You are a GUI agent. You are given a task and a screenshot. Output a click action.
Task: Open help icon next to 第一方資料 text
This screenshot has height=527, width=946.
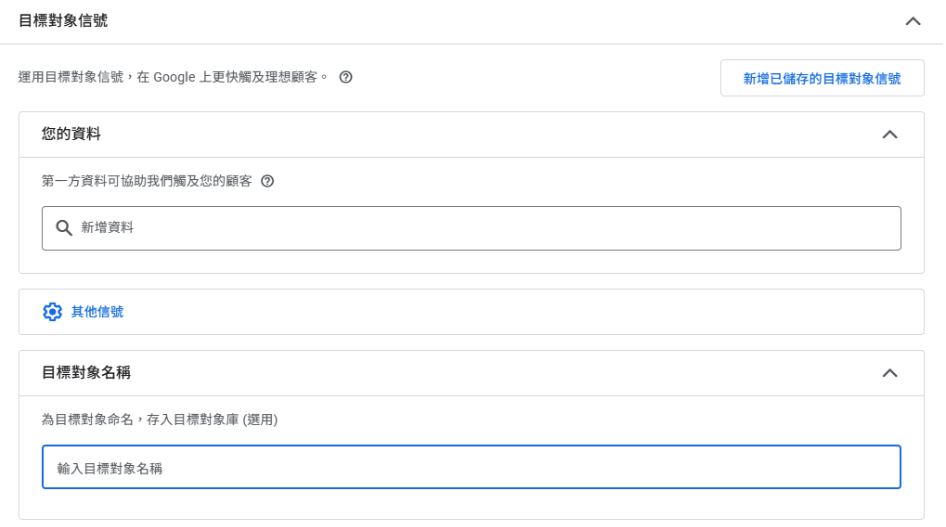pos(267,182)
